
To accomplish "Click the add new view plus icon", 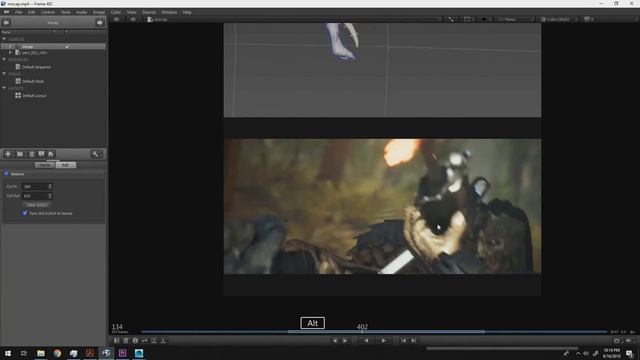I will pos(8,154).
